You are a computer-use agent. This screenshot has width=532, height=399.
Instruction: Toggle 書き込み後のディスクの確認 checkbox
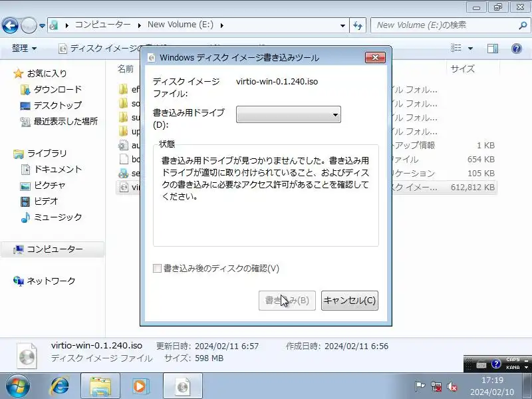coord(157,269)
